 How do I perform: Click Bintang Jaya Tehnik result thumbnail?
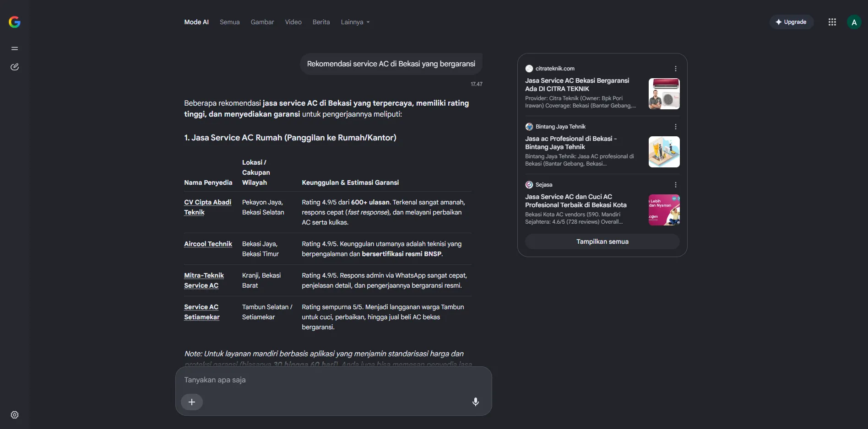coord(664,152)
